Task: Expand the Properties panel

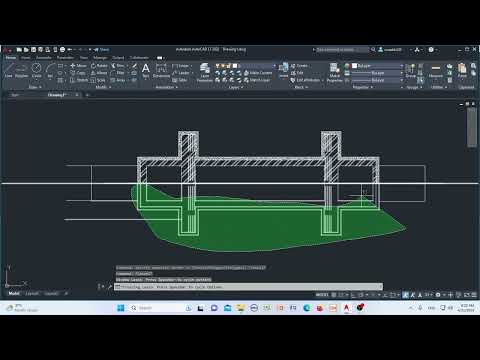Action: (x=362, y=87)
